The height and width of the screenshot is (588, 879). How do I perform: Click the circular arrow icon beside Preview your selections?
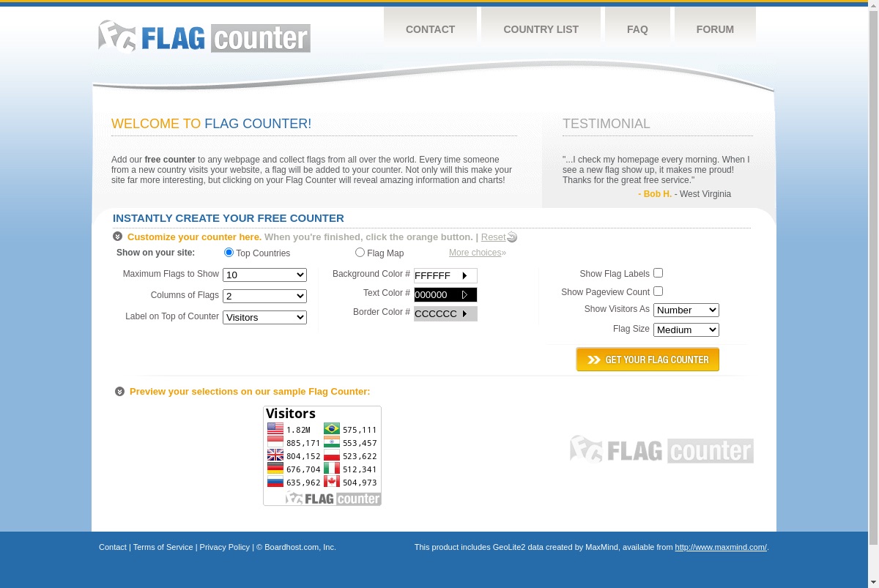tap(120, 392)
